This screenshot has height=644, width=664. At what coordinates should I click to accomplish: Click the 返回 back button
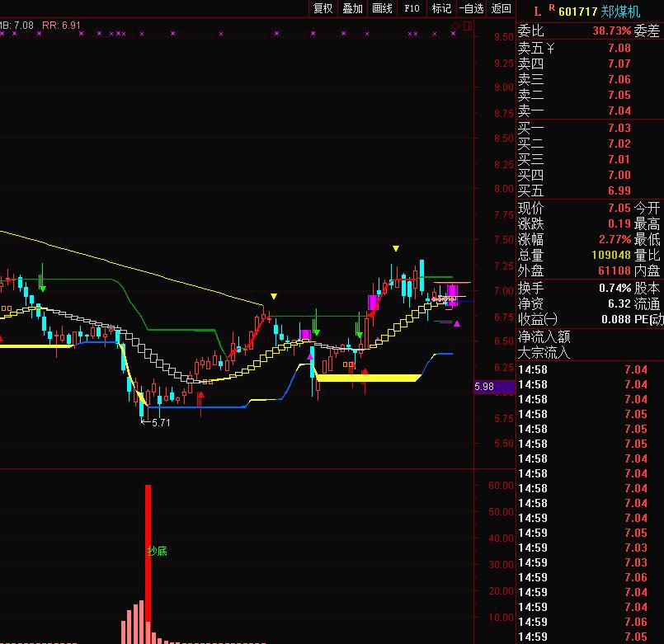tap(501, 8)
